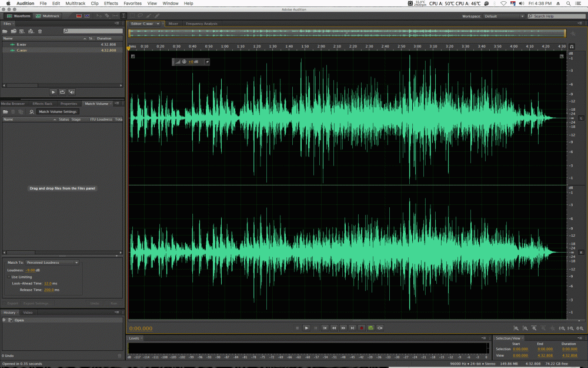Open the Media Browser tab
The height and width of the screenshot is (368, 588).
(x=13, y=104)
